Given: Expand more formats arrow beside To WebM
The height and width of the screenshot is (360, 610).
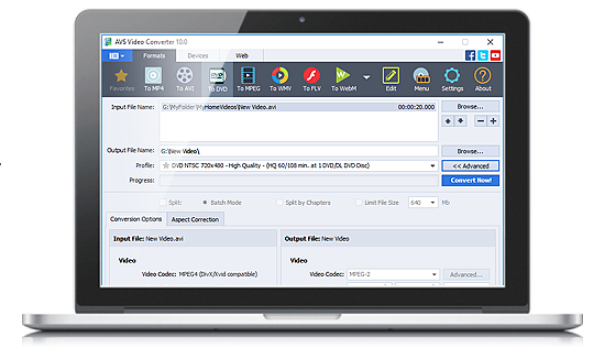Looking at the screenshot, I should 366,77.
